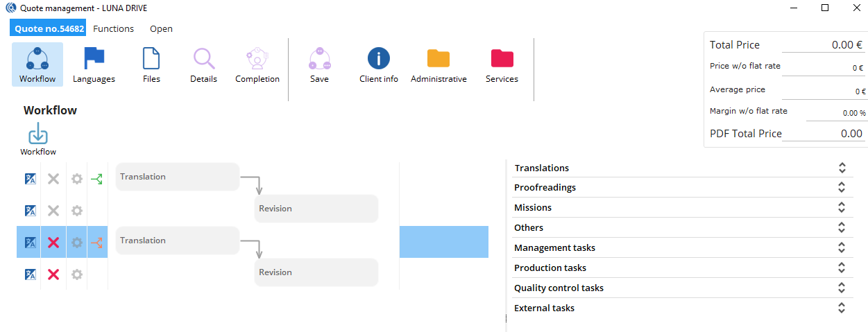Open the red Services folder
This screenshot has width=868, height=332.
pos(502,60)
